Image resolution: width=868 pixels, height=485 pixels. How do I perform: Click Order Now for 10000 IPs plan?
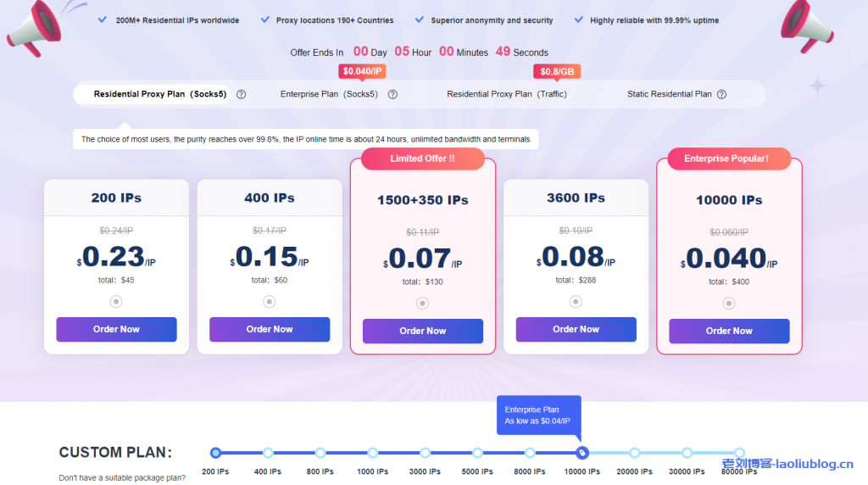[x=729, y=331]
